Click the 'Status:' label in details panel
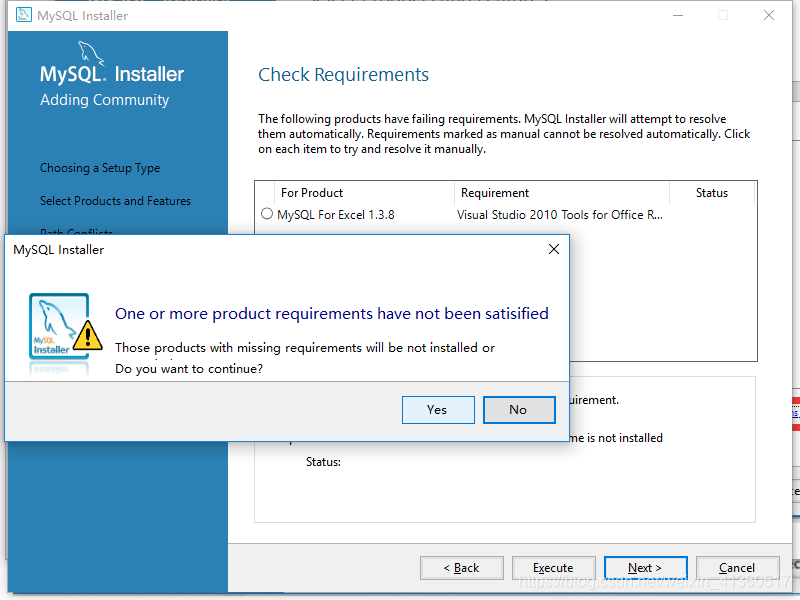Screen dimensions: 800x600 [323, 462]
